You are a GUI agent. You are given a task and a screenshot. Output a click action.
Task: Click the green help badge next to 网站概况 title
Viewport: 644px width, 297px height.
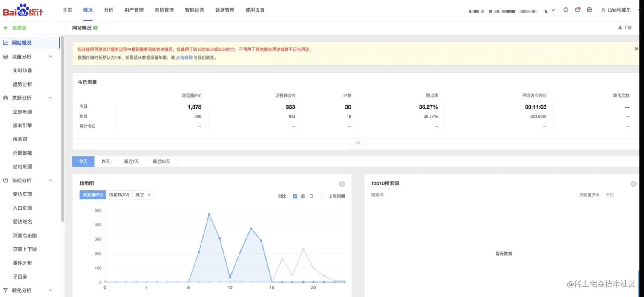click(95, 28)
